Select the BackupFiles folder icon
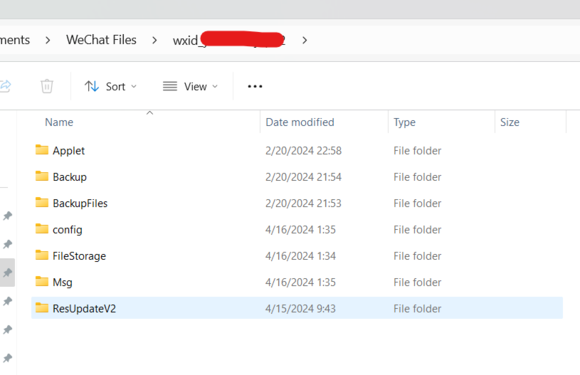 pyautogui.click(x=42, y=202)
